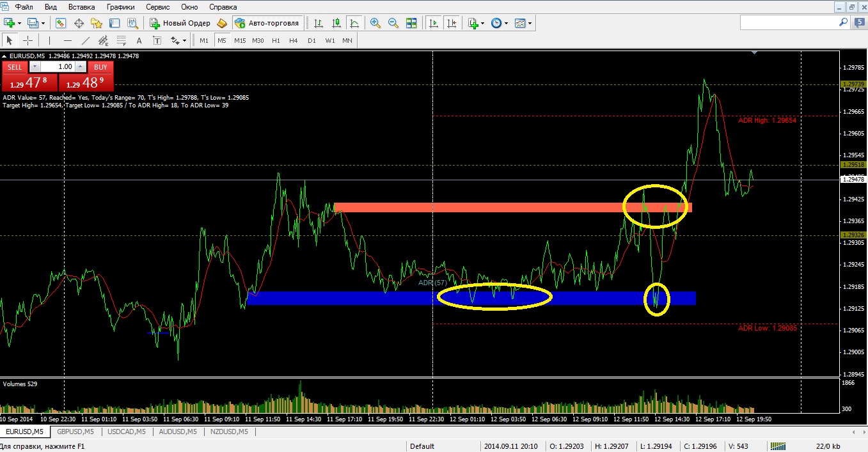Viewport: 868px width, 452px height.
Task: Select the Cursor arrow tool
Action: point(10,40)
